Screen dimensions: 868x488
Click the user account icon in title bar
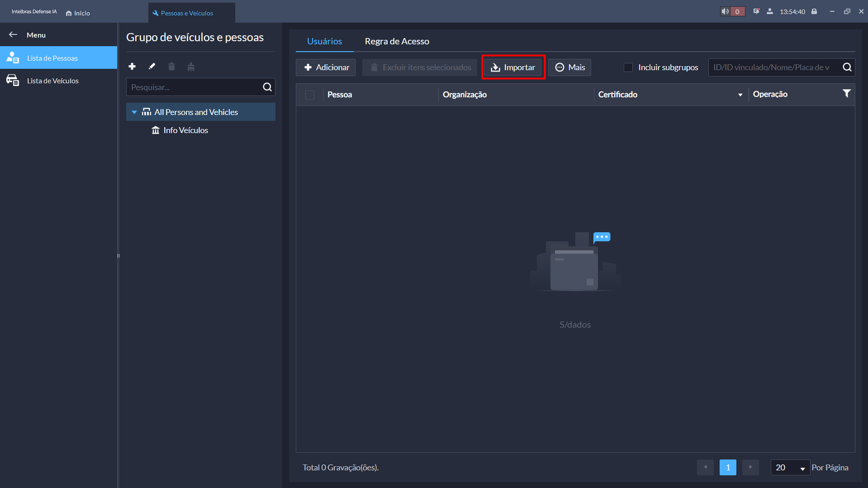click(x=770, y=12)
